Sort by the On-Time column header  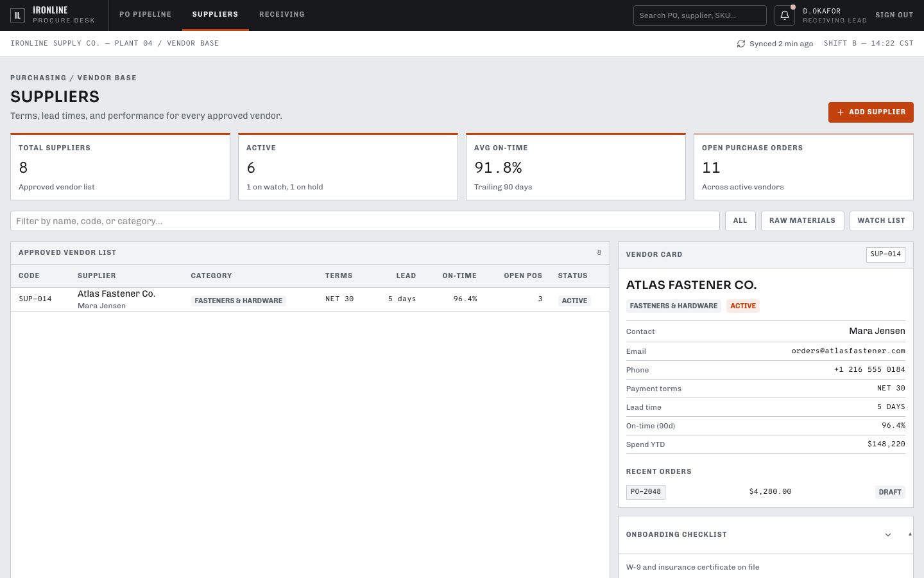[459, 276]
